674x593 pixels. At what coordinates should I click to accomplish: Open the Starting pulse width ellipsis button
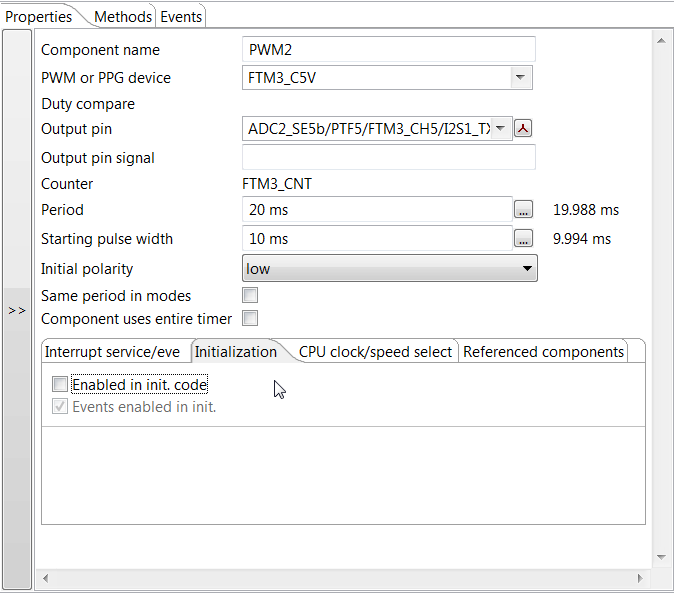coord(523,239)
